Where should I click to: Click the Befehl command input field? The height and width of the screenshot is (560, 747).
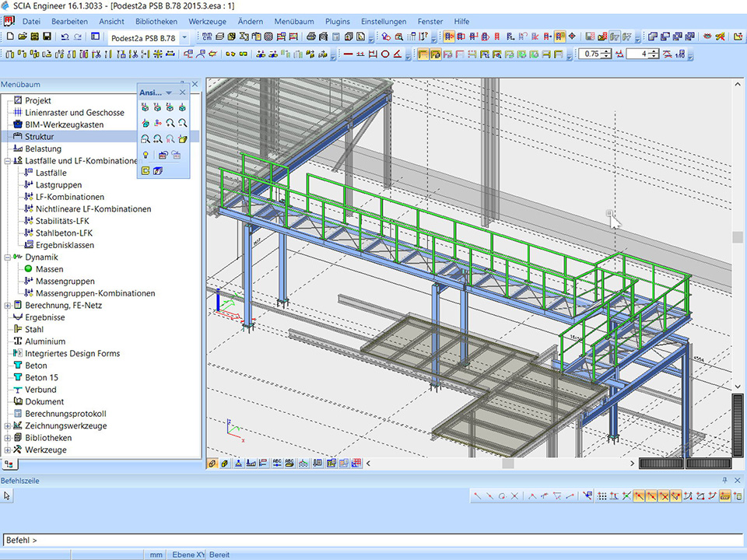pos(373,540)
